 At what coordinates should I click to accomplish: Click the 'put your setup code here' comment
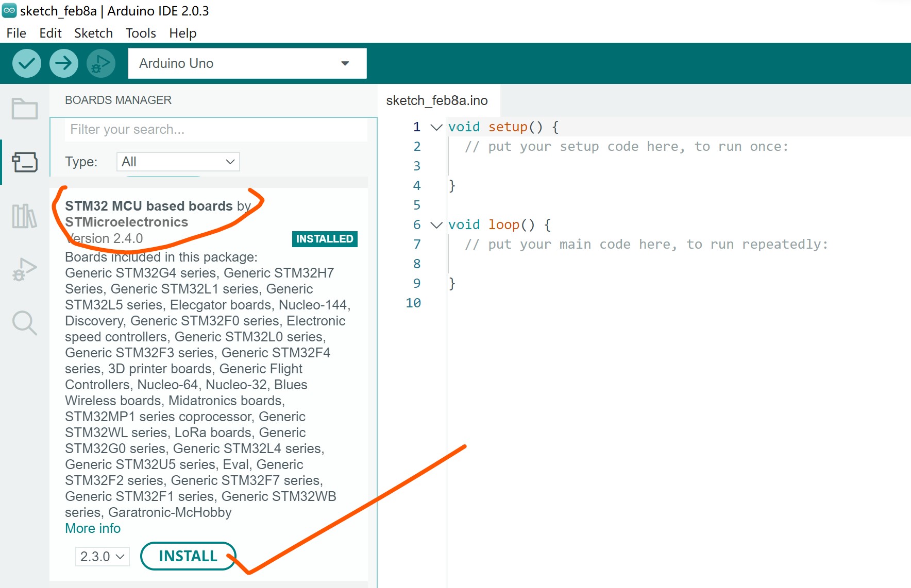pyautogui.click(x=627, y=146)
